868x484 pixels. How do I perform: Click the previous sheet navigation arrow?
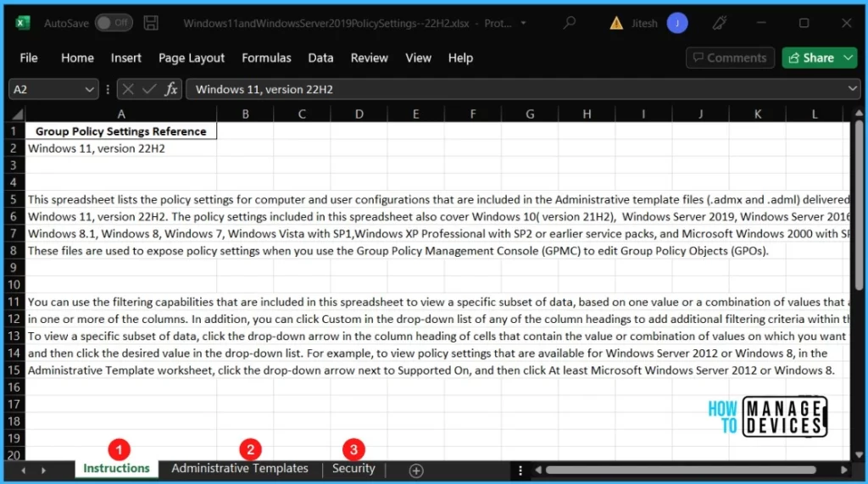pos(23,470)
